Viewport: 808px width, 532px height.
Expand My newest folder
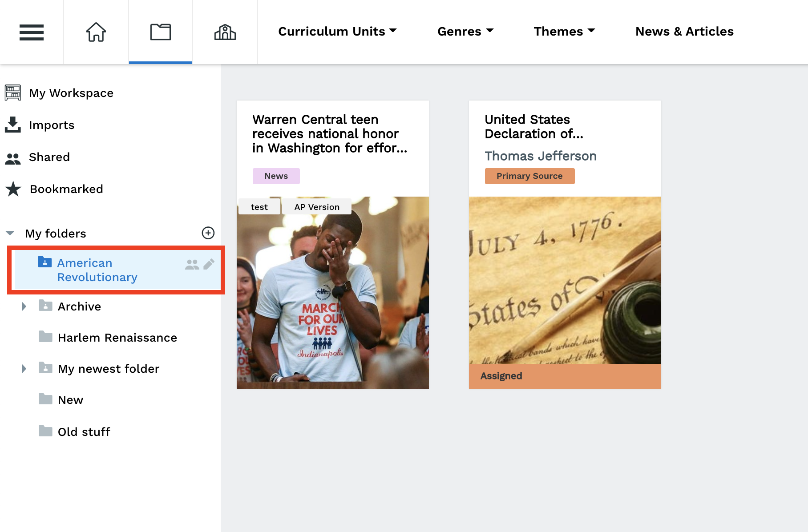pyautogui.click(x=24, y=368)
